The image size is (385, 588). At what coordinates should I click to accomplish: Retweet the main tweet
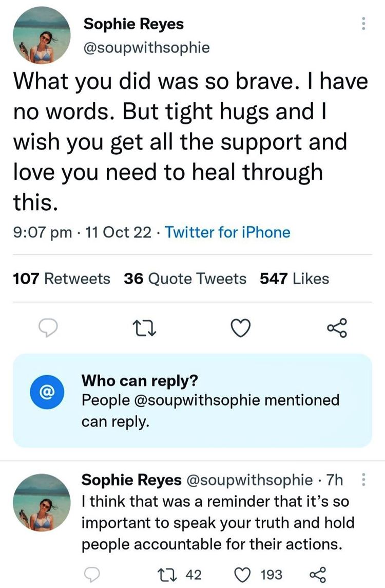coord(141,327)
